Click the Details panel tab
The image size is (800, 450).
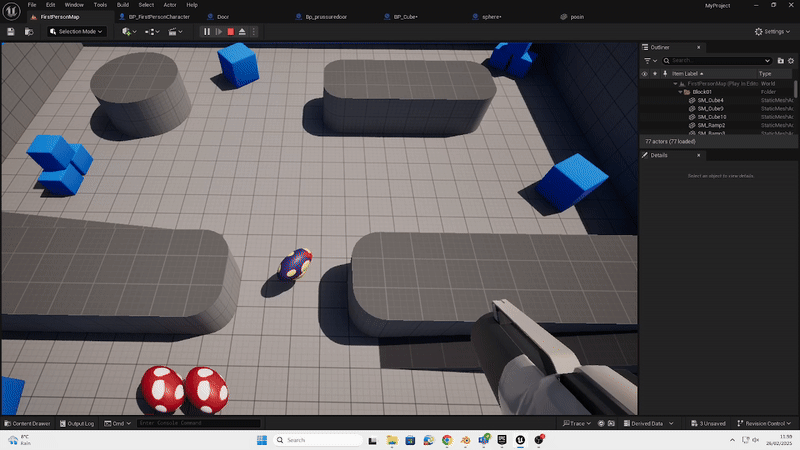(x=672, y=156)
